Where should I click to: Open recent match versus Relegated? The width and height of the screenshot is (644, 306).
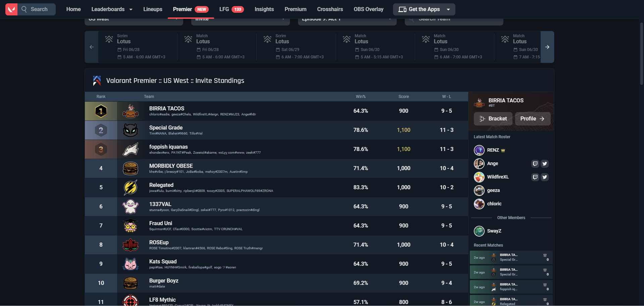[511, 301]
